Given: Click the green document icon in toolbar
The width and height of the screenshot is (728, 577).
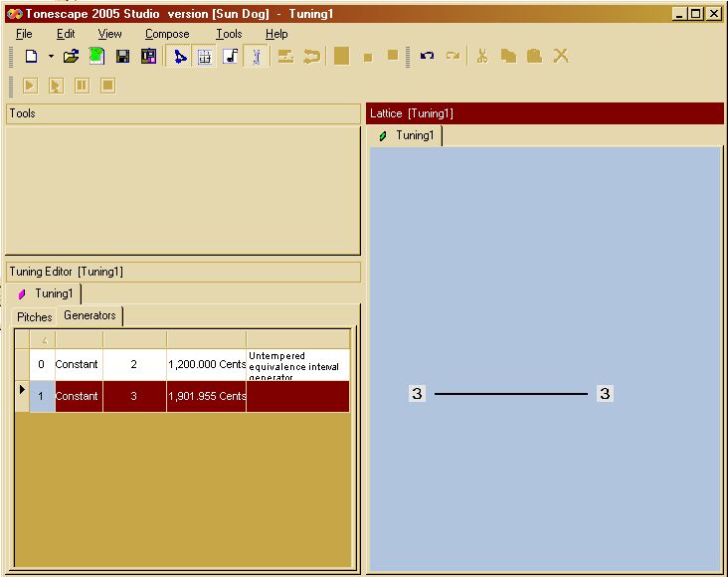Looking at the screenshot, I should (96, 57).
